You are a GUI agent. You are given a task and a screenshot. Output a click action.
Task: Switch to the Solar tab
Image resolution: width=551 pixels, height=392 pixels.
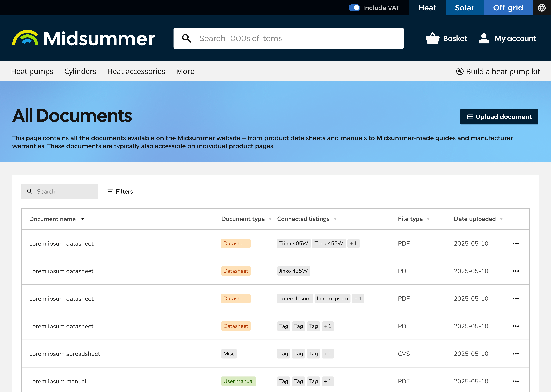(x=465, y=8)
